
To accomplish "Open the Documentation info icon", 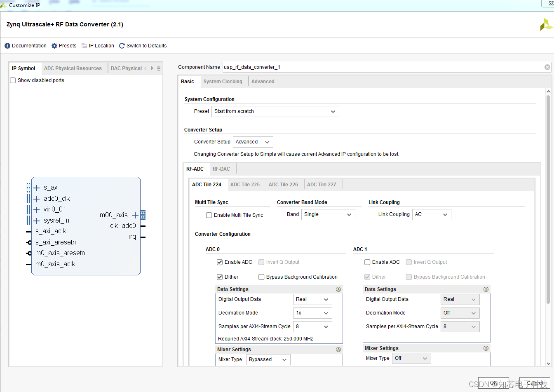I will (x=7, y=46).
